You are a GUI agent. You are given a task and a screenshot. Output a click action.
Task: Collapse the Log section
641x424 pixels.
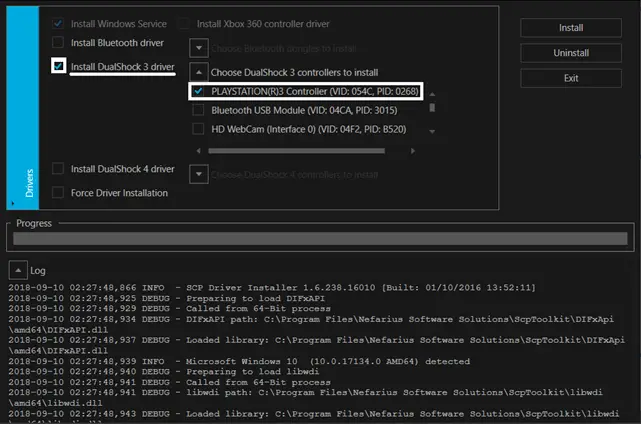[18, 270]
